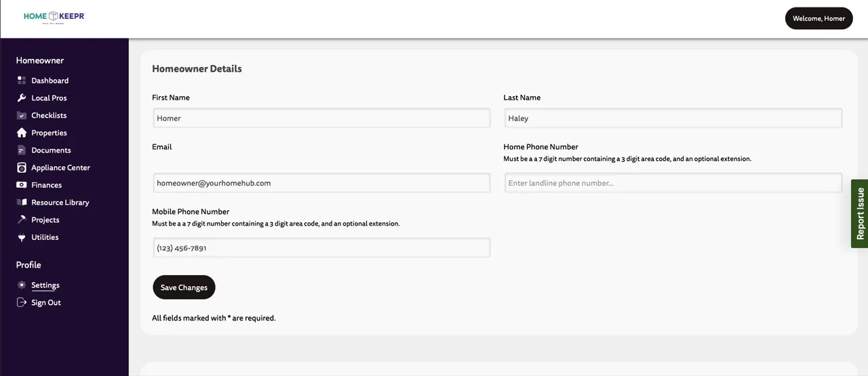Select Finances in the sidebar
The width and height of the screenshot is (868, 376).
pyautogui.click(x=46, y=185)
